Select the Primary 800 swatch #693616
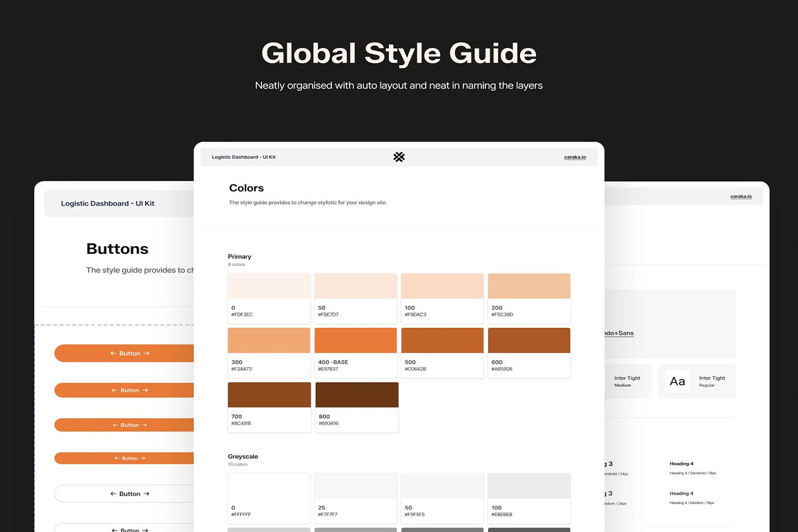 coord(356,407)
